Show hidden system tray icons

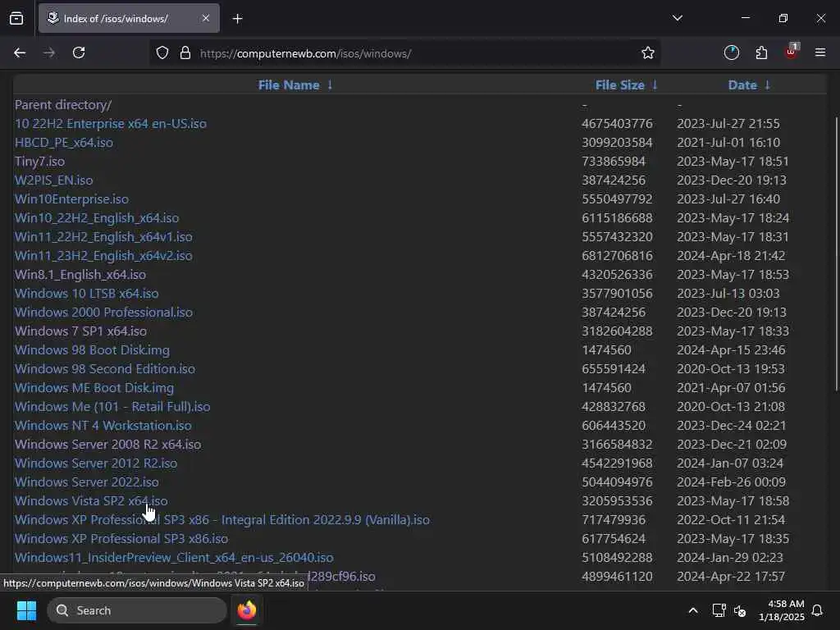(692, 610)
